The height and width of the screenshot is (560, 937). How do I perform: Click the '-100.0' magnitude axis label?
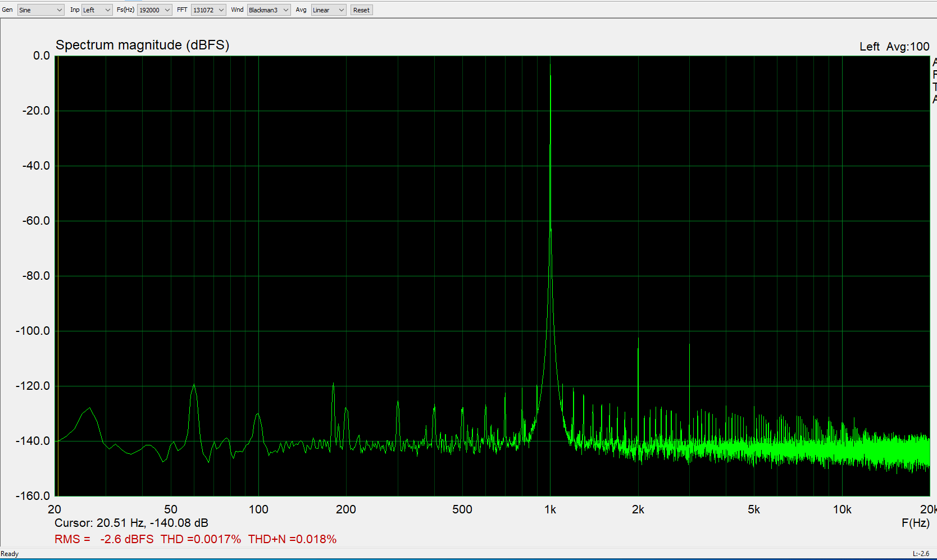(33, 331)
